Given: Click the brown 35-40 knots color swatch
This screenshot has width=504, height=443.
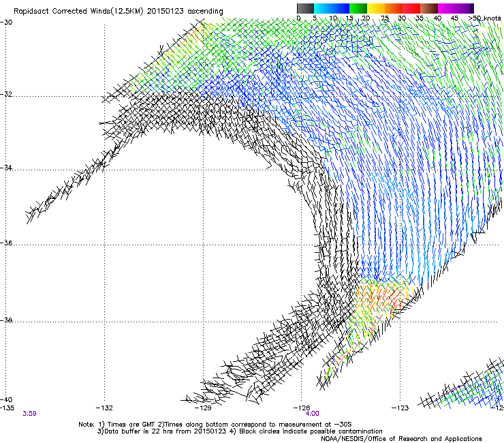Looking at the screenshot, I should coord(429,8).
